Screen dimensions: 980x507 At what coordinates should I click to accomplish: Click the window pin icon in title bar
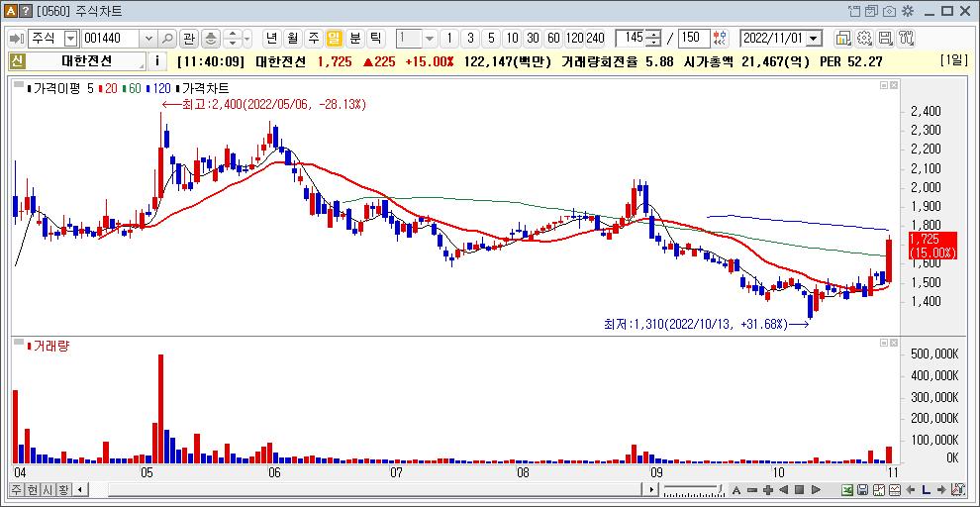(x=855, y=11)
